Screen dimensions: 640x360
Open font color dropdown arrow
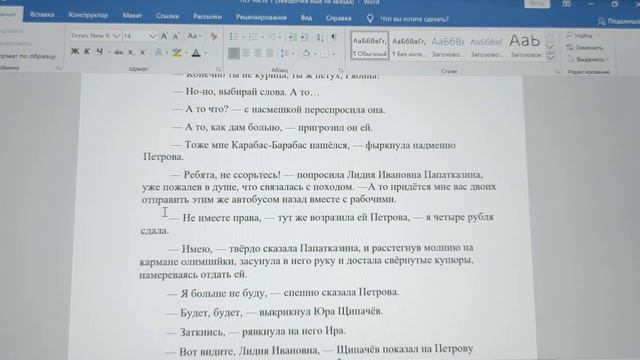click(205, 53)
